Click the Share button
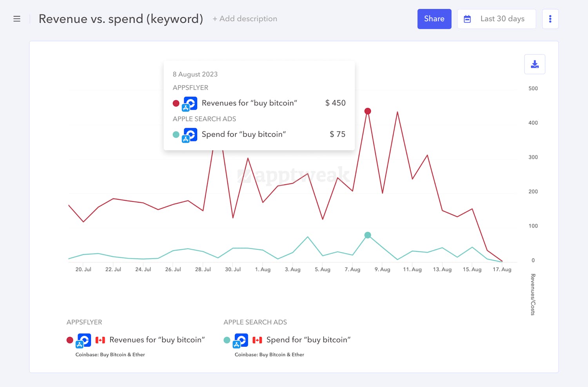This screenshot has width=588, height=387. 434,18
